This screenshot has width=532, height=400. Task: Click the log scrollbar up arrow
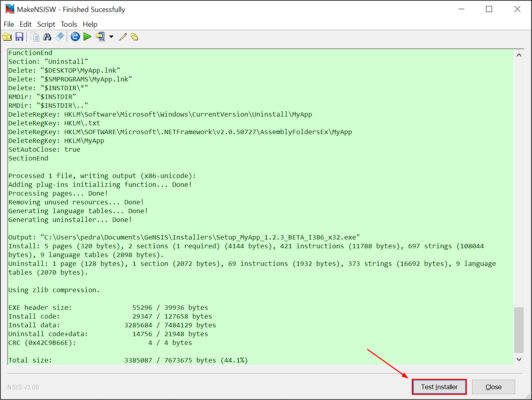click(519, 55)
